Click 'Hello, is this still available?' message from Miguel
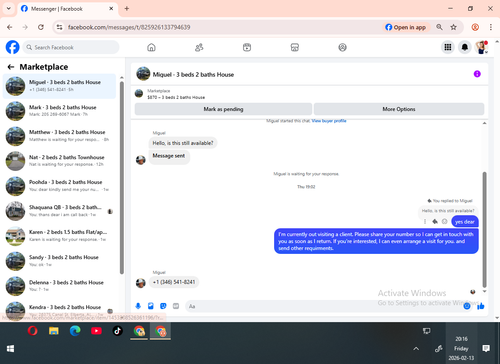The image size is (500, 364). (x=183, y=143)
